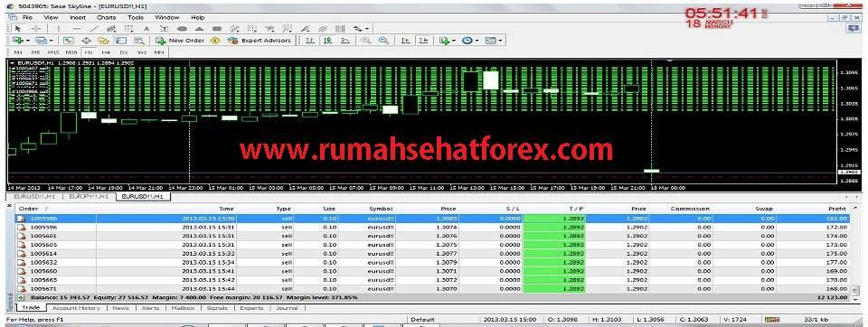
Task: Expand the Profiles dropdown arrow
Action: pyautogui.click(x=51, y=41)
